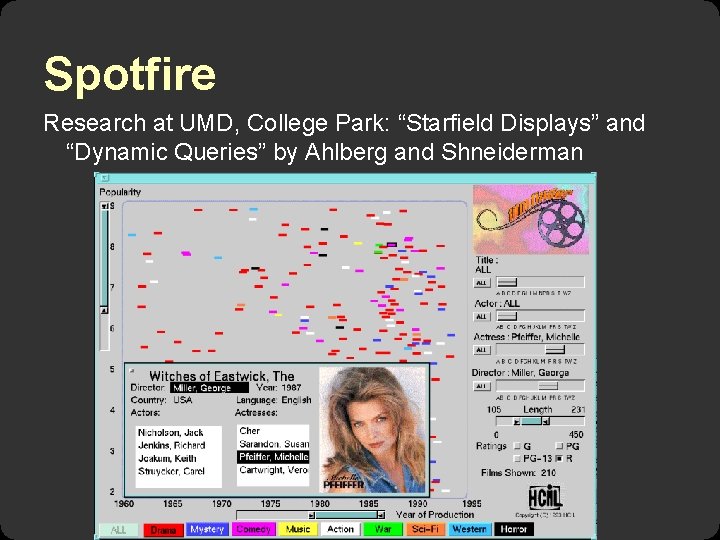
Task: Click the Title alphabet slider thumb
Action: tap(507, 282)
